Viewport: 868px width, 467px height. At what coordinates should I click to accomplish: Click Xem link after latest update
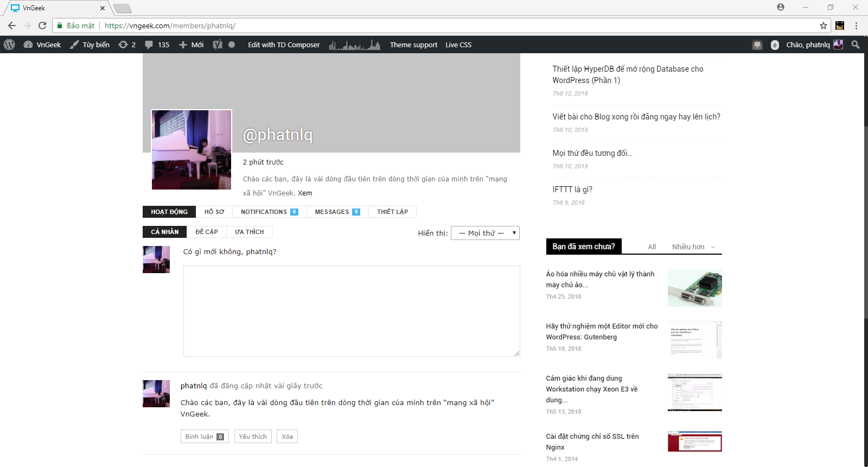coord(305,193)
